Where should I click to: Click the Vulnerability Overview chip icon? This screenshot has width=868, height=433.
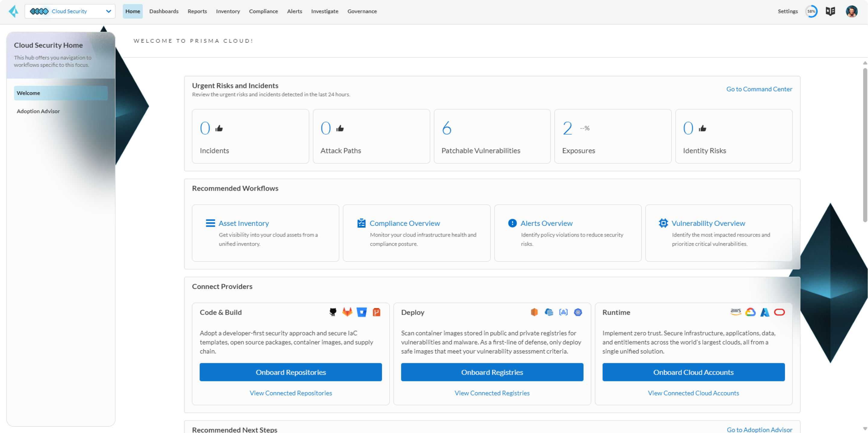[x=663, y=223]
